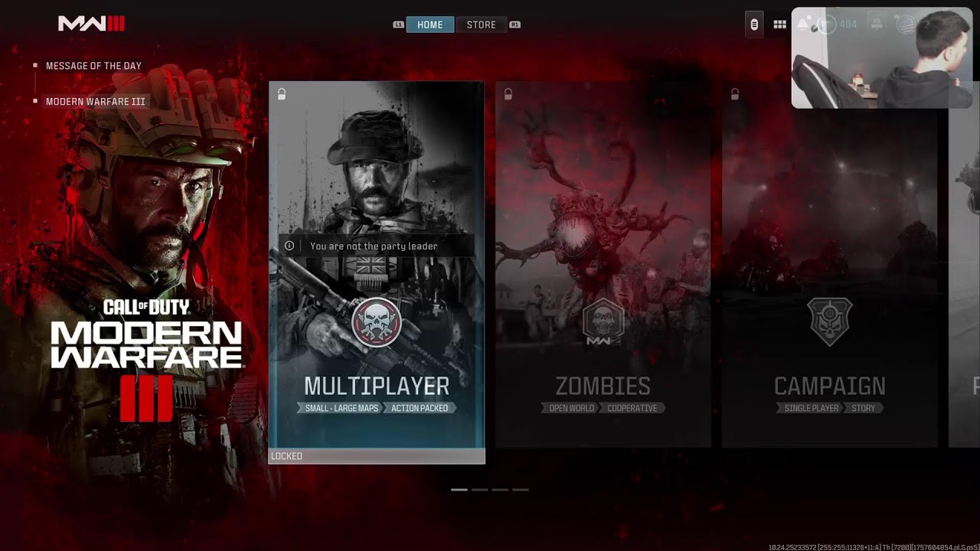Switch to the STORE tab

(x=481, y=24)
